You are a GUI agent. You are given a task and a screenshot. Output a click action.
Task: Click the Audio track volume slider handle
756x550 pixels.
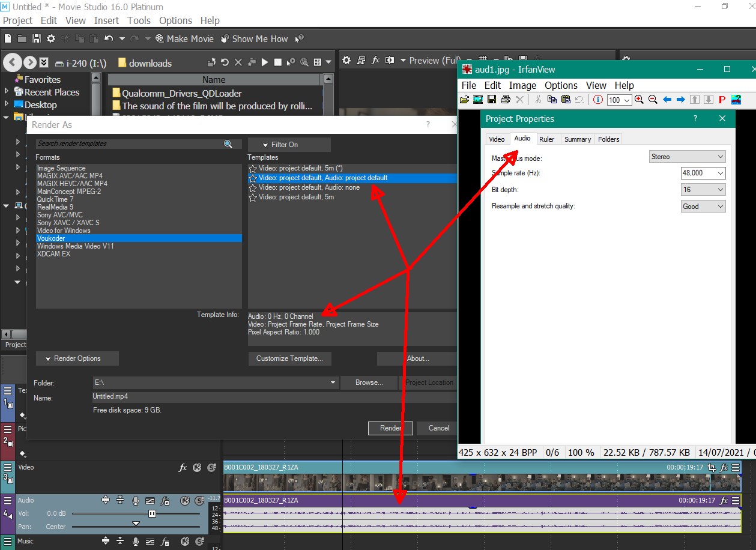(x=152, y=513)
